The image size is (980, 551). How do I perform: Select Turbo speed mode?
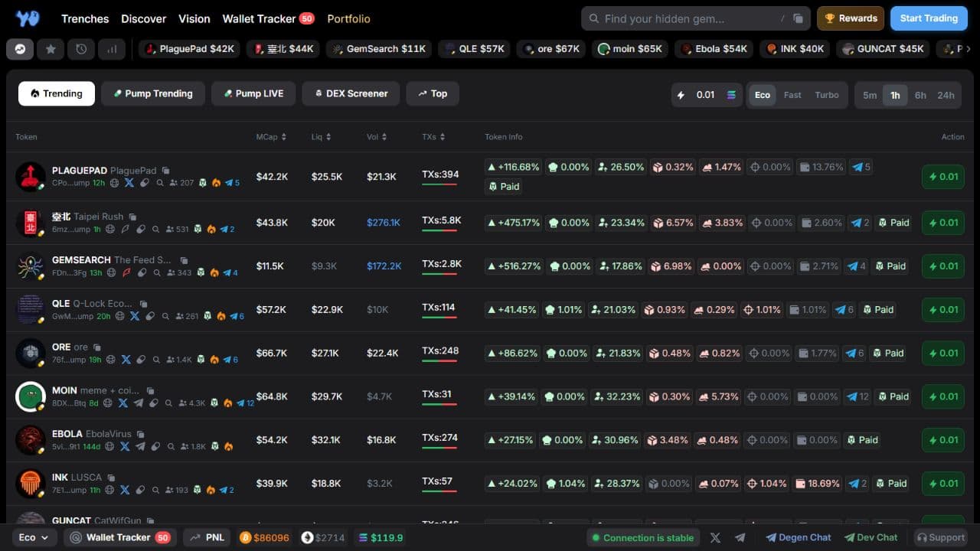click(827, 95)
